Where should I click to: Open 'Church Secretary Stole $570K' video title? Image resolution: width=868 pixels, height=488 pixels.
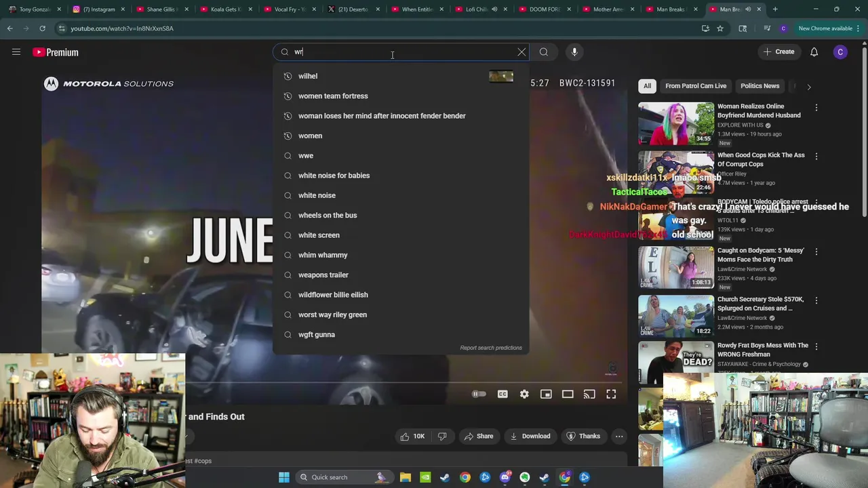(760, 304)
